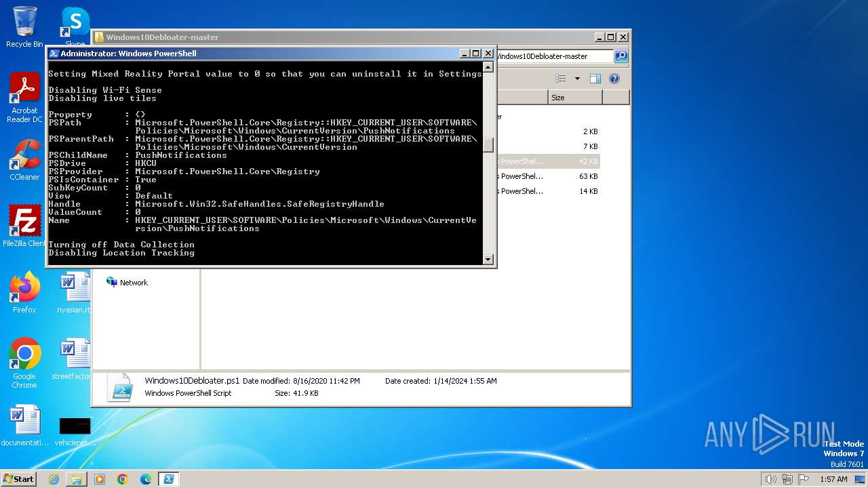Open the view options dropdown arrow
This screenshot has height=488, width=868.
click(x=577, y=79)
